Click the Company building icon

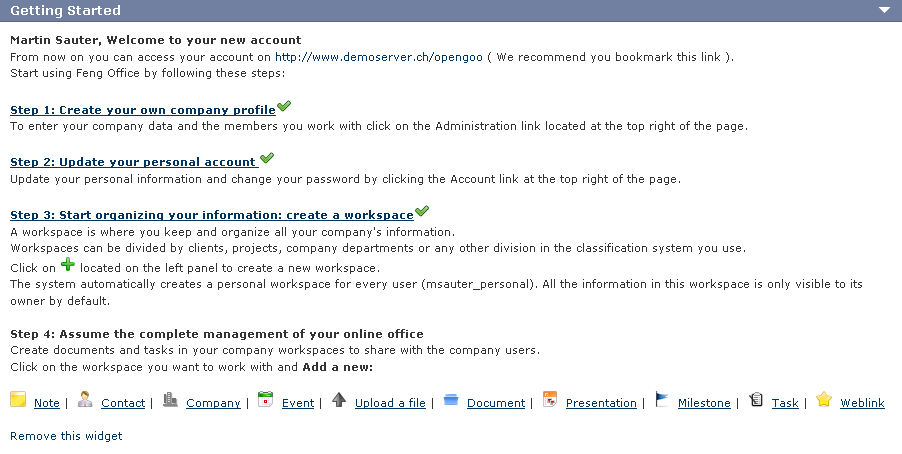[170, 399]
